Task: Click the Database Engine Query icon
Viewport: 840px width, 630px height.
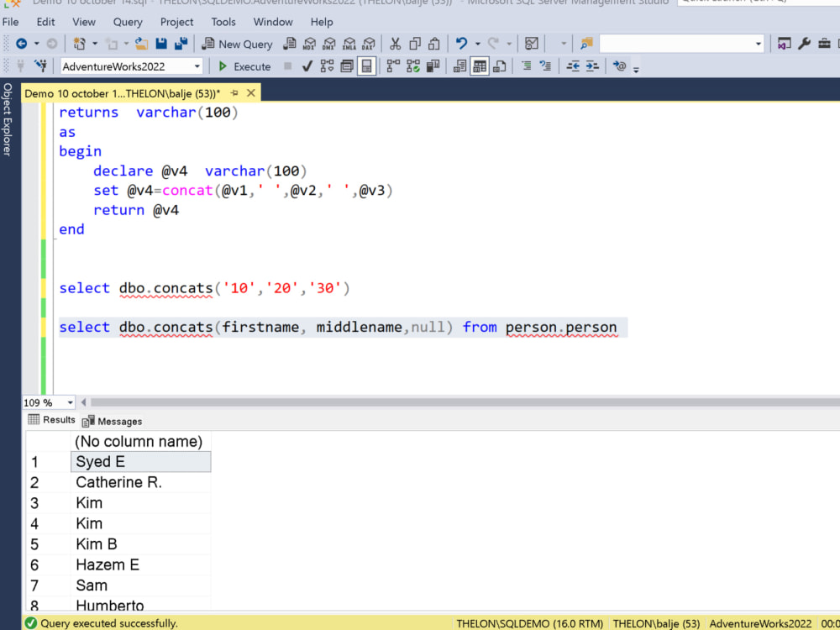Action: (x=290, y=44)
